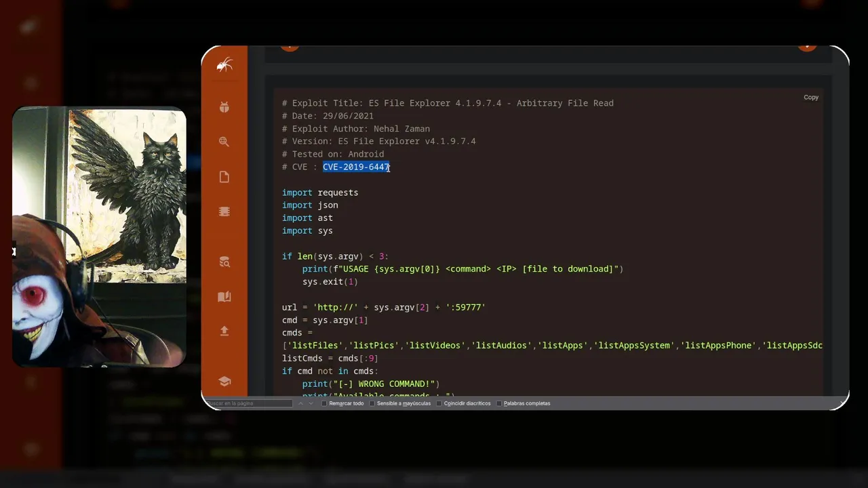Enable 'Palabras completas' checkbox

(x=499, y=403)
